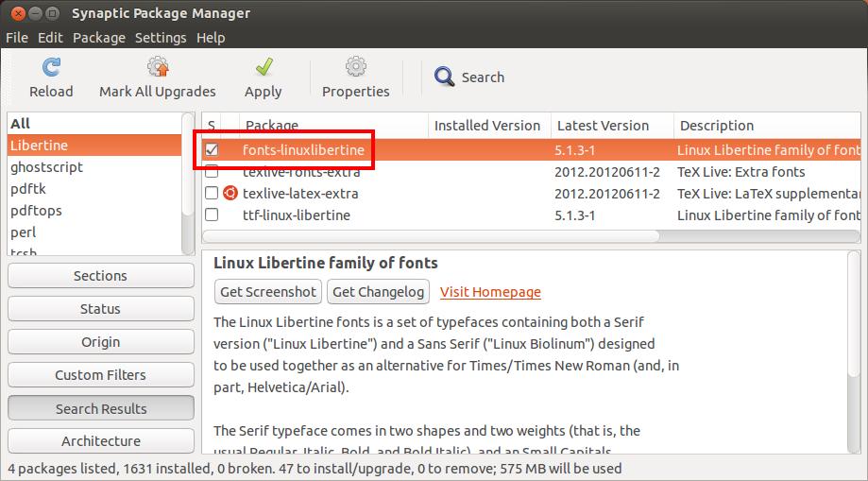Check the texlive-latex-extra status box
868x481 pixels.
pos(213,194)
